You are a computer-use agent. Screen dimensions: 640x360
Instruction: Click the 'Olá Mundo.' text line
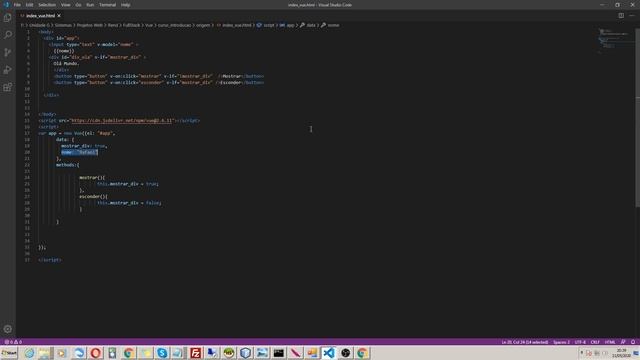[66, 64]
